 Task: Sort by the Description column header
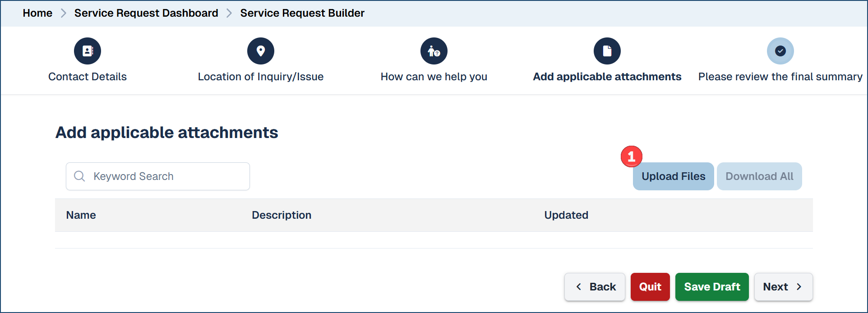coord(282,215)
